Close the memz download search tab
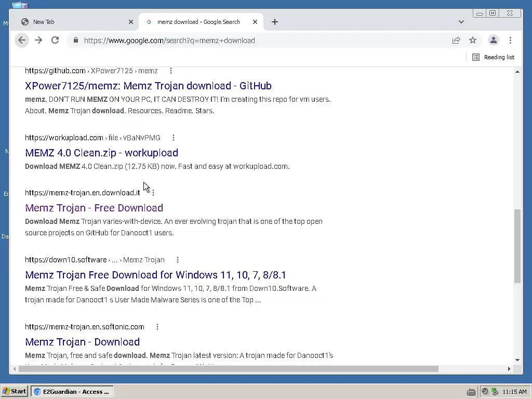The width and height of the screenshot is (532, 399). point(255,22)
